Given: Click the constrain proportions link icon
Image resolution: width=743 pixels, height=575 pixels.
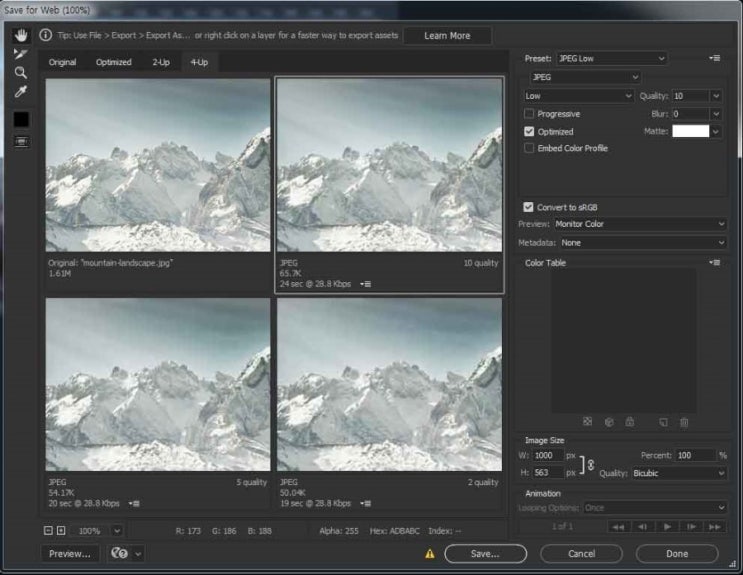Looking at the screenshot, I should pyautogui.click(x=590, y=463).
